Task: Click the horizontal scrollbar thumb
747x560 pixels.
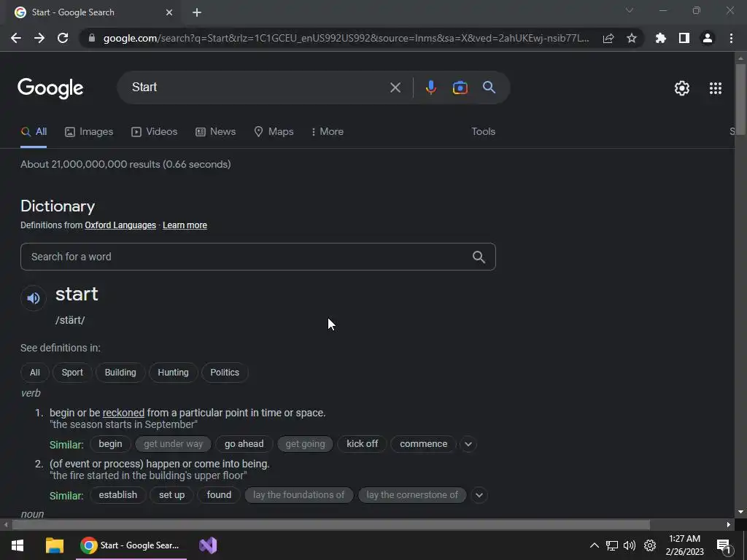Action: pyautogui.click(x=330, y=525)
